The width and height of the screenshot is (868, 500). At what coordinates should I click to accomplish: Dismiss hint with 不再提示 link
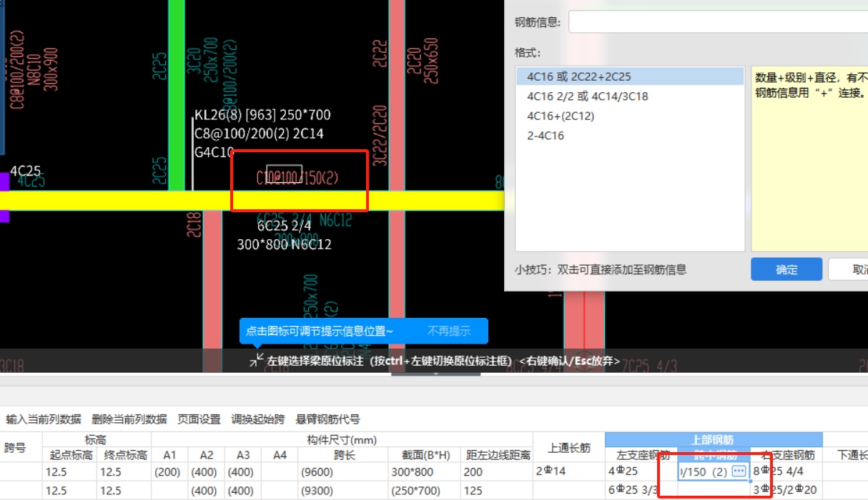(449, 331)
